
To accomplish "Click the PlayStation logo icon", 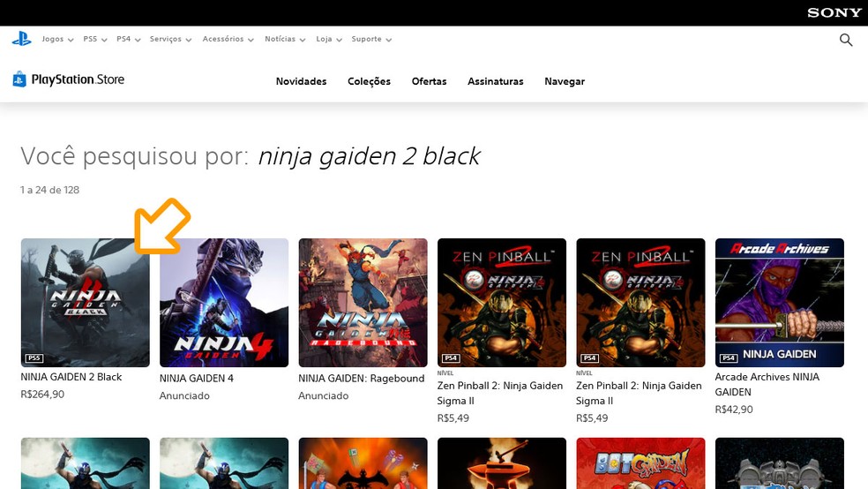I will point(21,39).
